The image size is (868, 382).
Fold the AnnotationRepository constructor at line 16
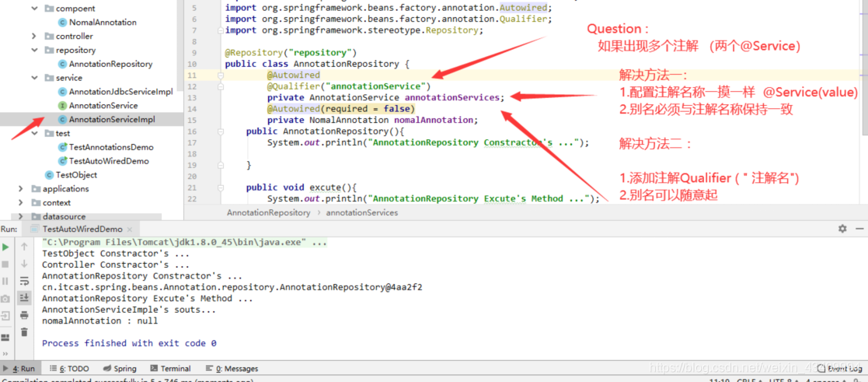pos(221,131)
